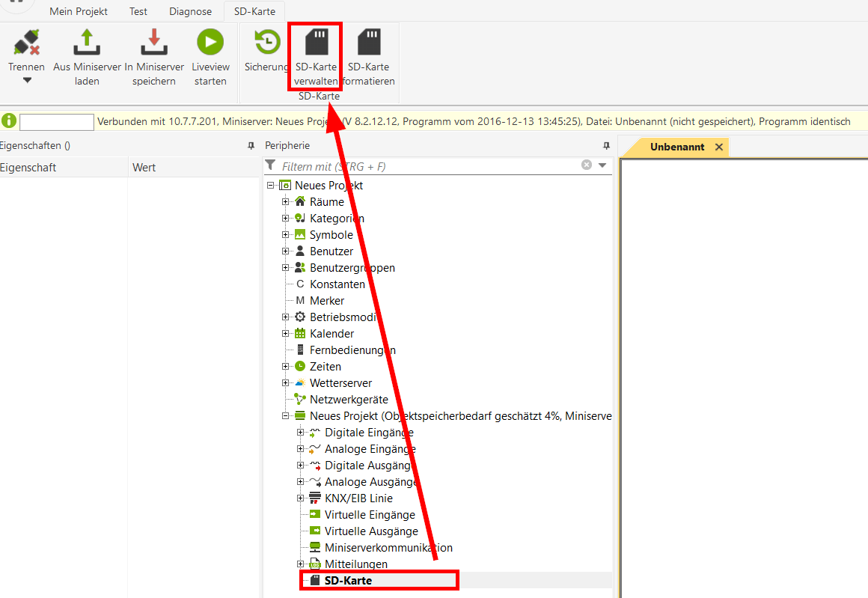Open the filter options dropdown arrow
Screen dimensions: 868x598
click(602, 165)
